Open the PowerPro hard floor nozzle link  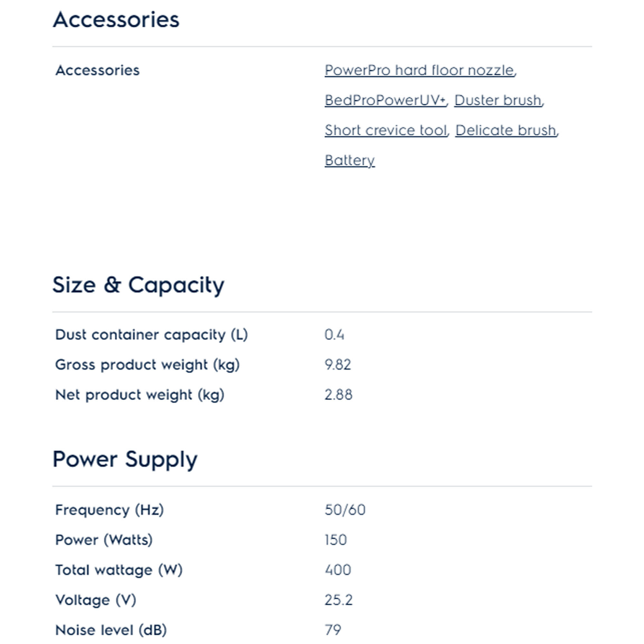pyautogui.click(x=419, y=70)
